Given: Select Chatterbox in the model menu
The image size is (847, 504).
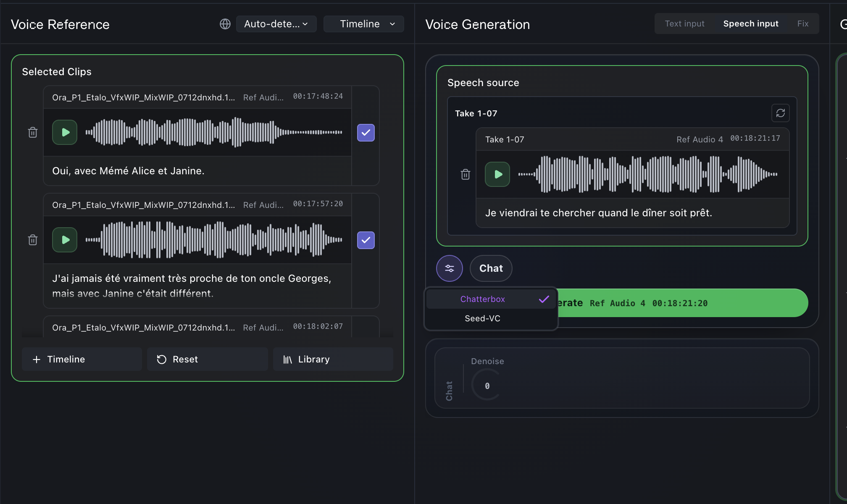Looking at the screenshot, I should [491, 299].
